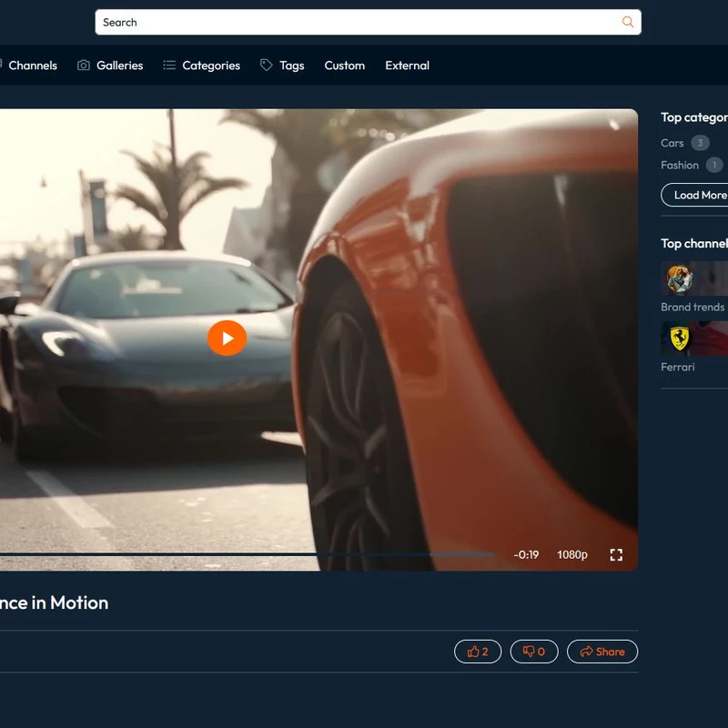Click the orange search magnifier icon
Viewport: 728px width, 728px height.
[x=627, y=23]
